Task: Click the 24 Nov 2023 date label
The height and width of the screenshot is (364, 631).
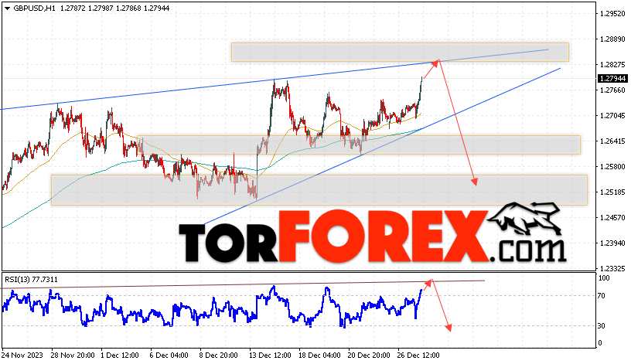Action: point(22,355)
